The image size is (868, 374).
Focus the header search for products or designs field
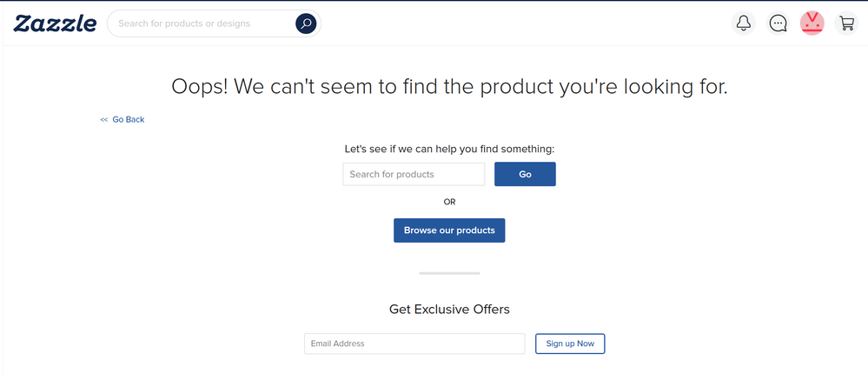(205, 23)
